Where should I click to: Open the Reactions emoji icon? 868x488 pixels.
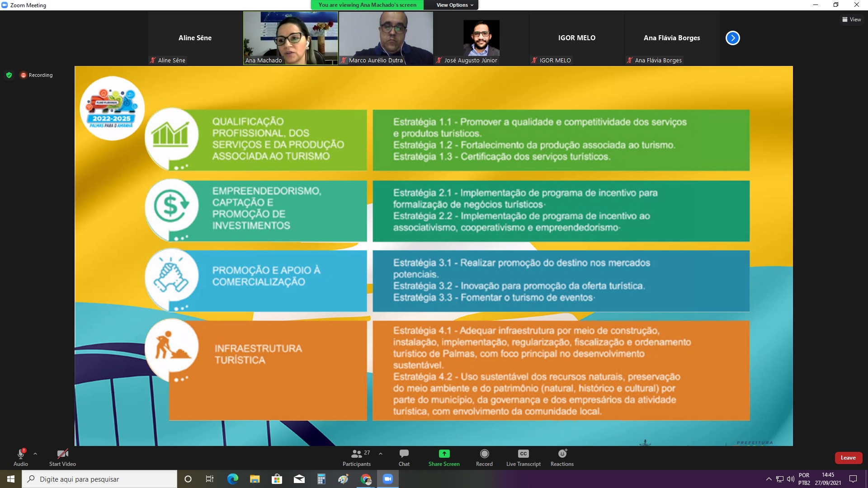[x=562, y=454]
